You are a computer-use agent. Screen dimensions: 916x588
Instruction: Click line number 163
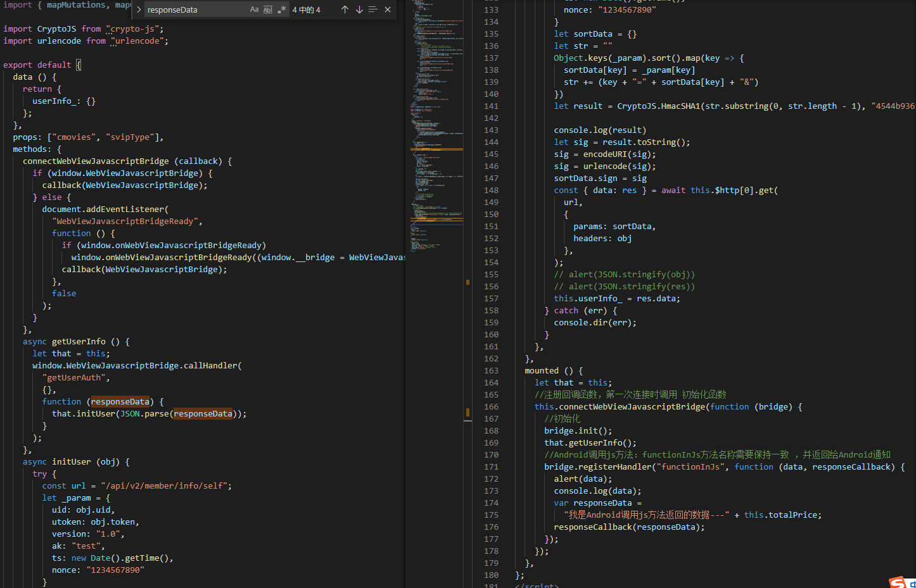(x=491, y=371)
